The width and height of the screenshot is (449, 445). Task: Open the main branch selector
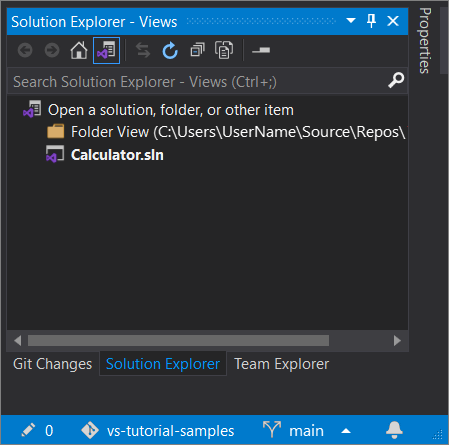coord(306,431)
